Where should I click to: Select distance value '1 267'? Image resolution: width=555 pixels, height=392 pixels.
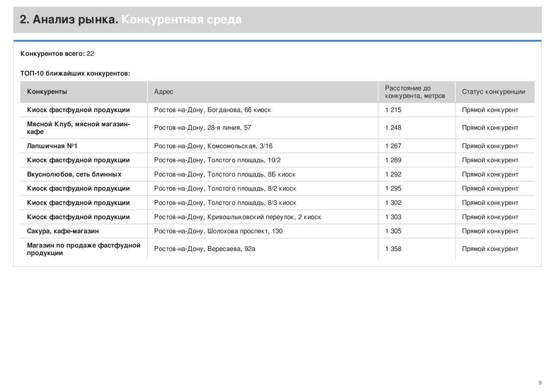click(x=393, y=146)
